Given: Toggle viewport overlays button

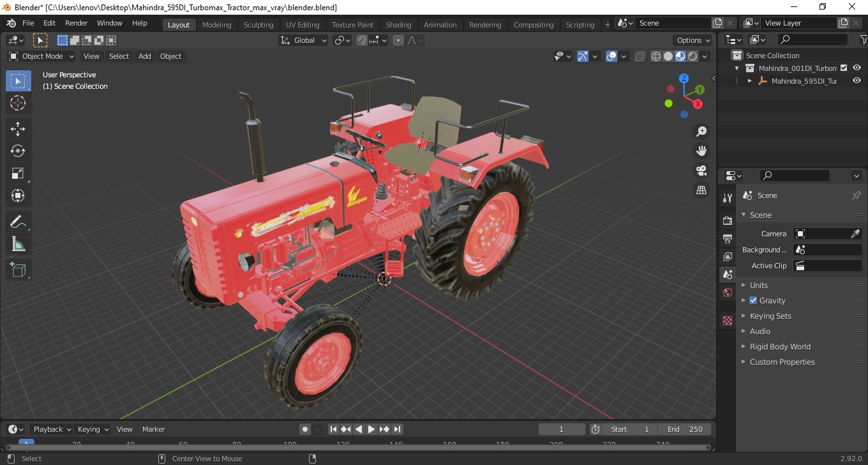Looking at the screenshot, I should click(x=611, y=56).
